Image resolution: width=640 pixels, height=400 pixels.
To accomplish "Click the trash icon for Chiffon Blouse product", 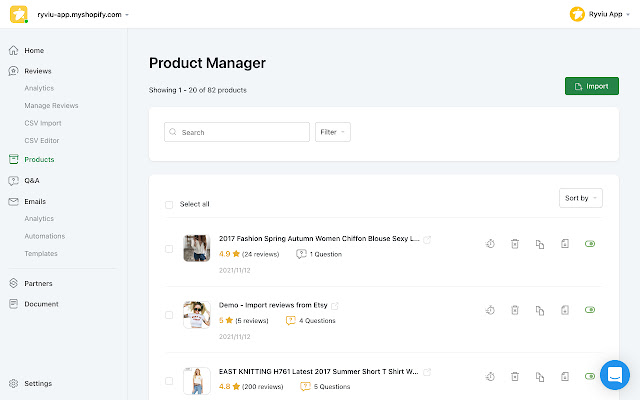I will pos(514,243).
